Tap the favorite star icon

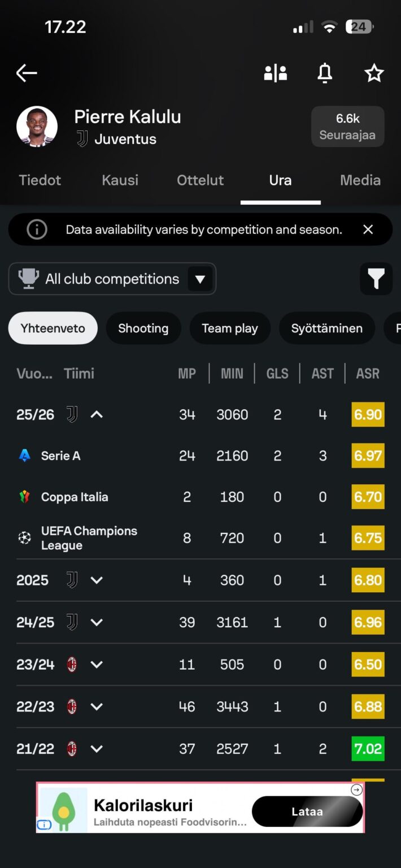tap(374, 73)
